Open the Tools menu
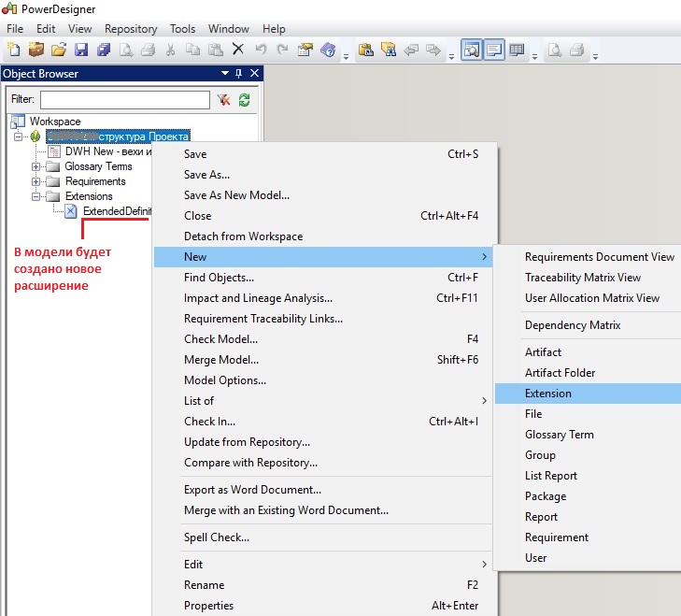This screenshot has height=616, width=681. coord(182,29)
